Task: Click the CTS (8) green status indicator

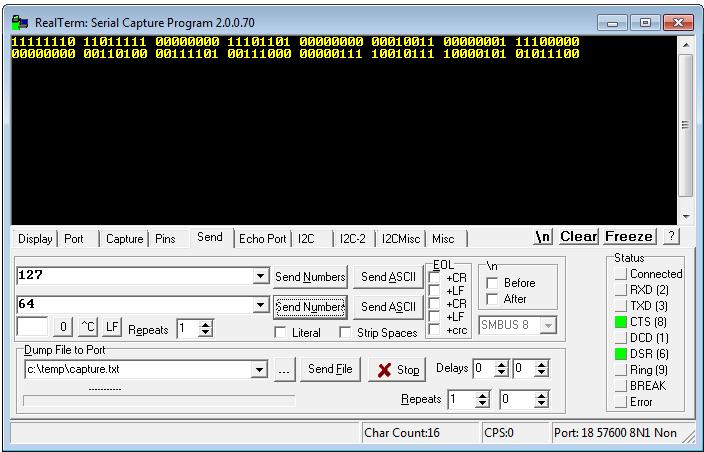Action: tap(620, 322)
